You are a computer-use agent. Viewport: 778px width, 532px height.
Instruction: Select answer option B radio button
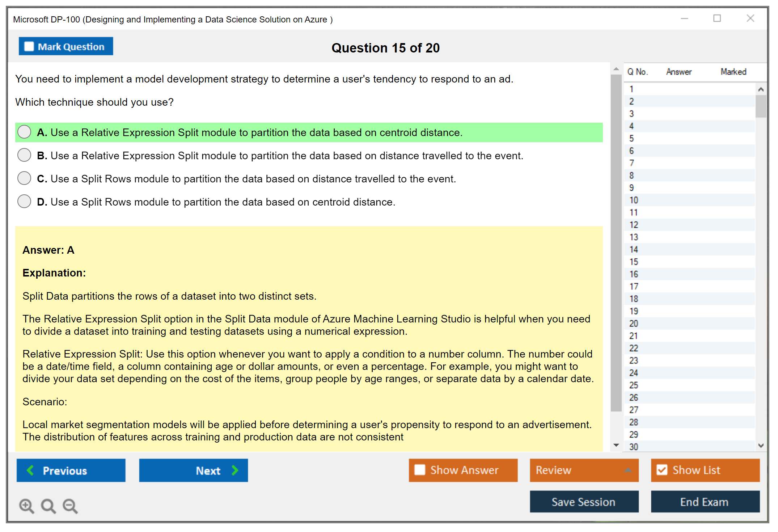[x=24, y=155]
